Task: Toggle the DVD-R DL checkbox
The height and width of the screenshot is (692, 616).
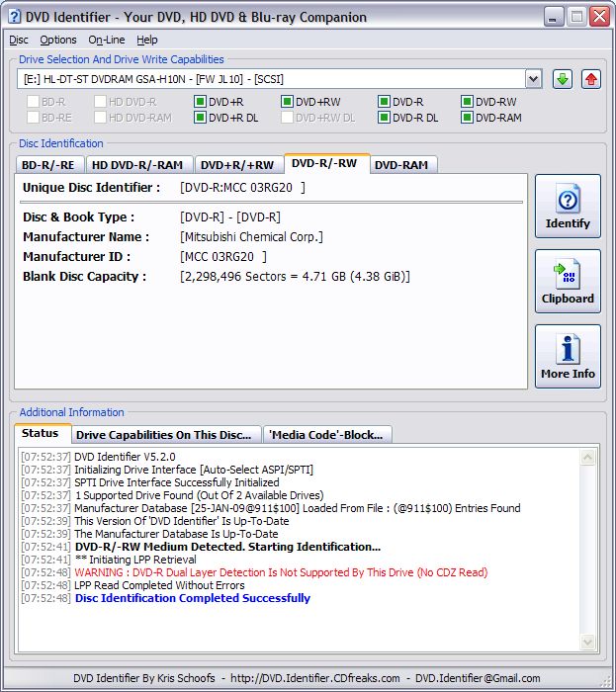Action: click(x=385, y=118)
